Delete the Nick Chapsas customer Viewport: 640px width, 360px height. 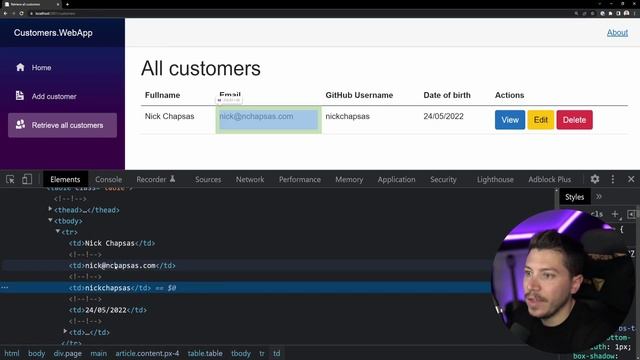(574, 120)
